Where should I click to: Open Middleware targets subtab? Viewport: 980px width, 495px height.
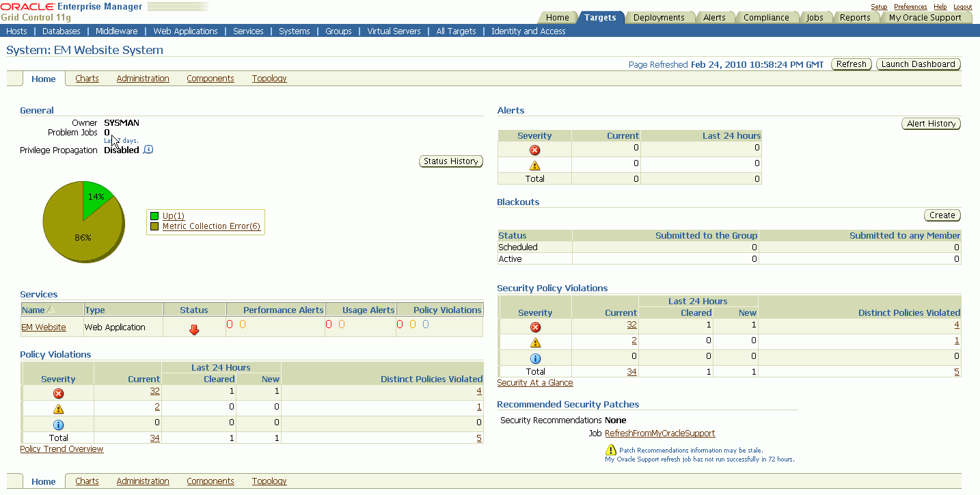point(116,31)
